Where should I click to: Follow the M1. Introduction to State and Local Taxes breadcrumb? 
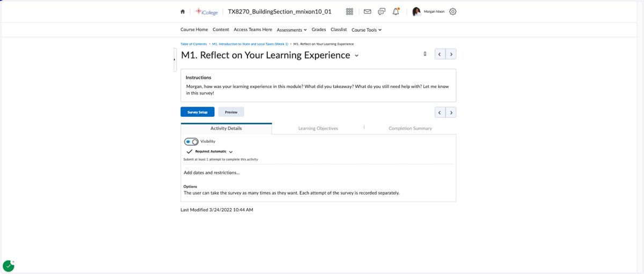[x=250, y=44]
